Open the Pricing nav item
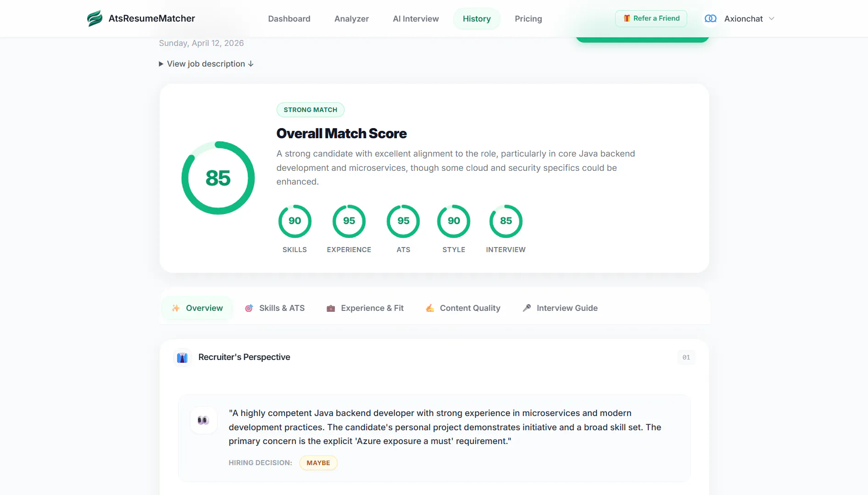This screenshot has height=495, width=868. (x=528, y=19)
